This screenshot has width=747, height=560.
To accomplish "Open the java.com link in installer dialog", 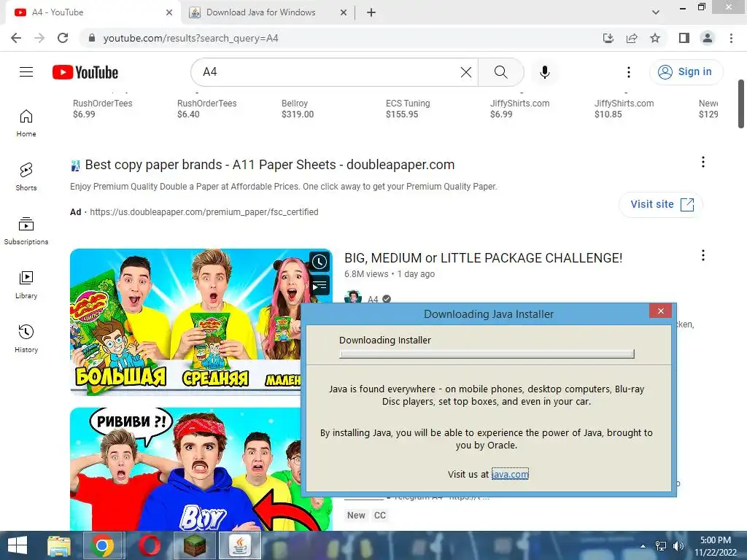I will (510, 474).
